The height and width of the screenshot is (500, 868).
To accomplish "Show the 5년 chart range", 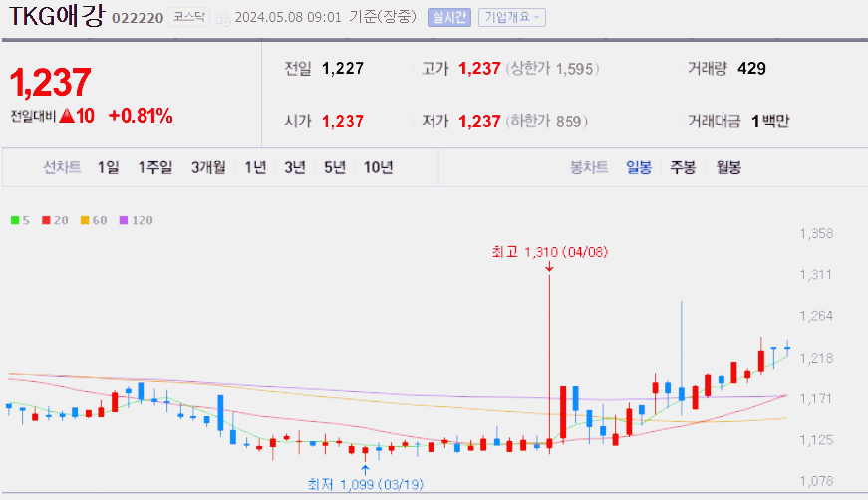I will [335, 167].
